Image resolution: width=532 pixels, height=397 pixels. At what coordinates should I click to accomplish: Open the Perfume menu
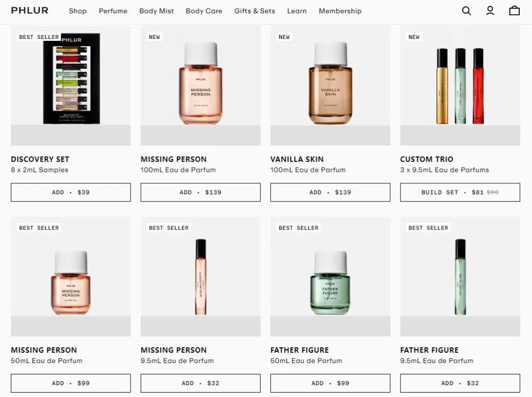(113, 11)
